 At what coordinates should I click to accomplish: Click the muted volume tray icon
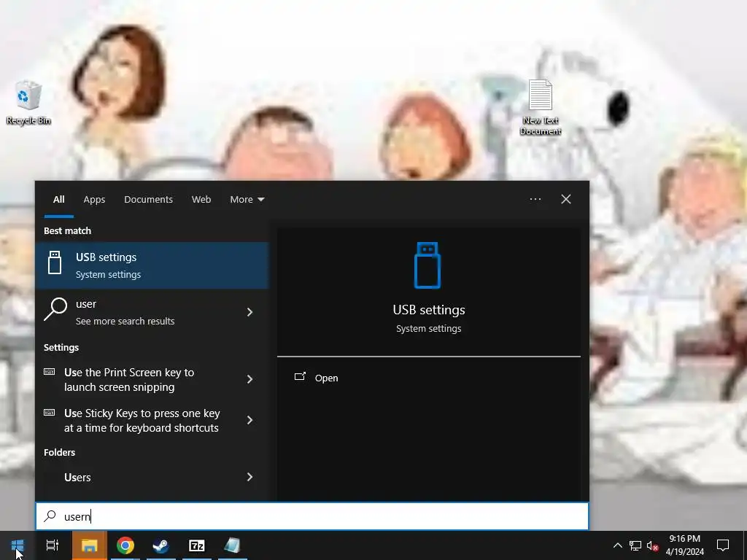coord(652,545)
